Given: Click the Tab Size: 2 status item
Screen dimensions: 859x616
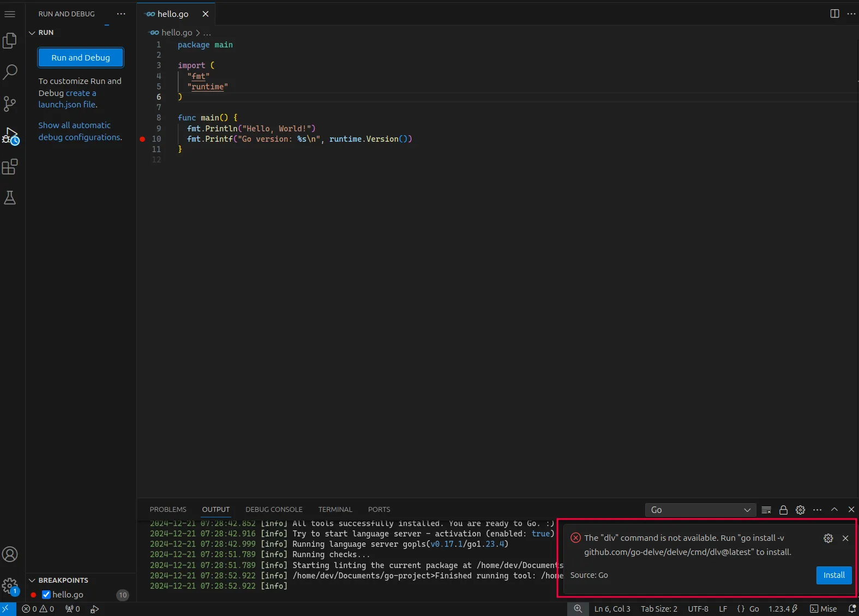Looking at the screenshot, I should pos(659,609).
